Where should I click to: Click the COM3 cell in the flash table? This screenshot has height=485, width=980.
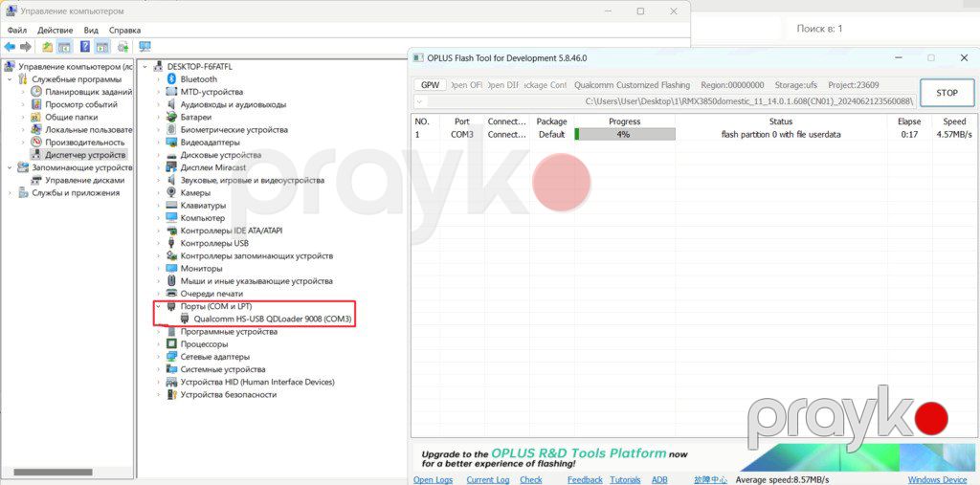click(x=462, y=134)
